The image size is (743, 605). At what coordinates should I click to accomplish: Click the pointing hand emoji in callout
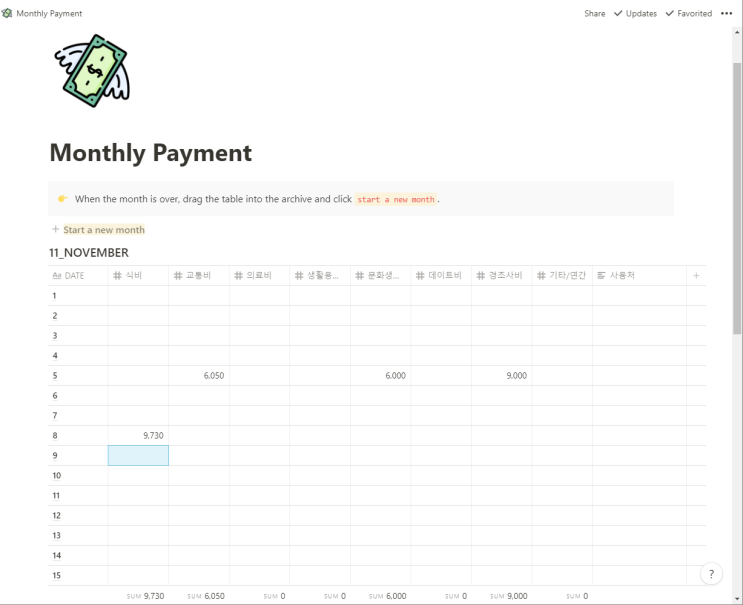63,199
